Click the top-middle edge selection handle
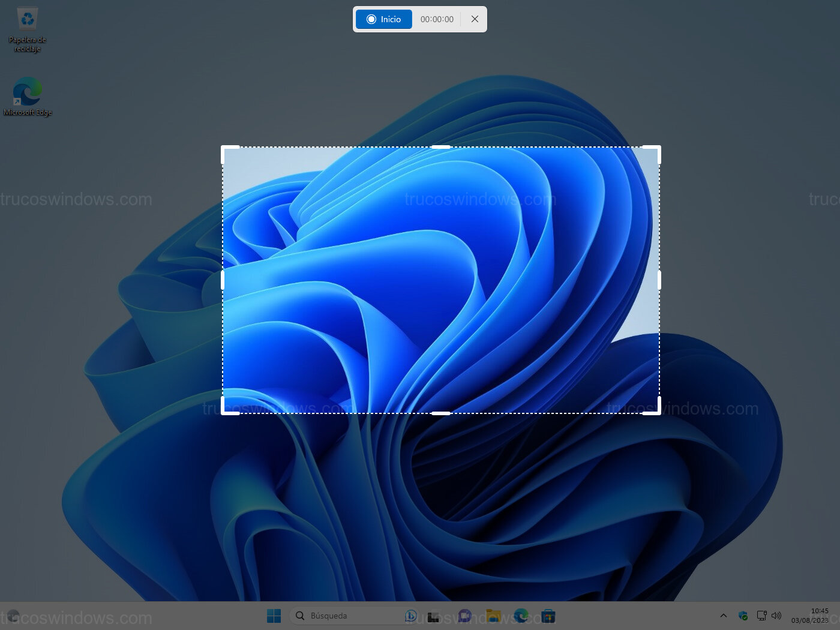 441,147
